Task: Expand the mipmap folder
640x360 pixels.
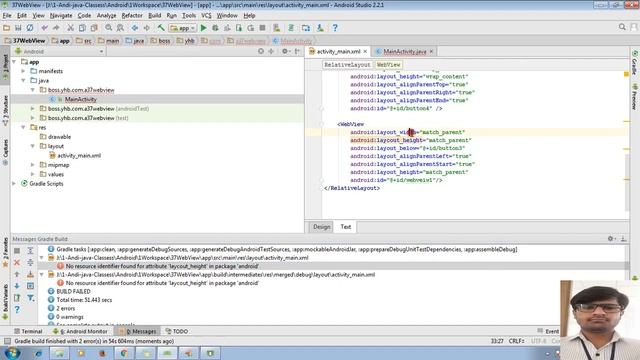Action: 33,165
